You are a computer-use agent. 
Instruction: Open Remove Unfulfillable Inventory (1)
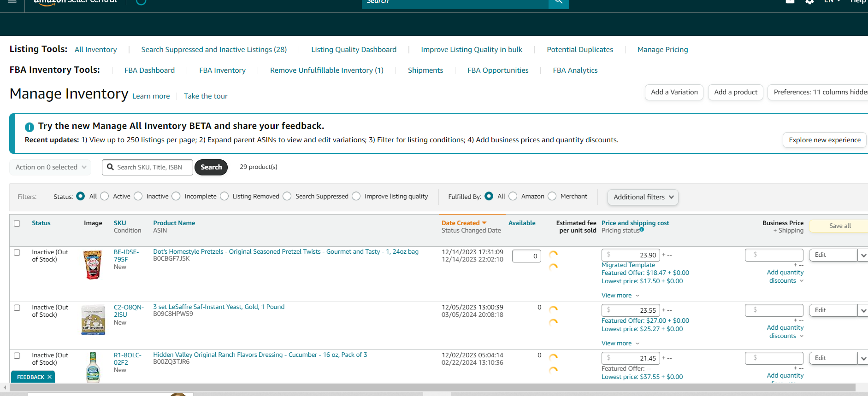pyautogui.click(x=327, y=70)
